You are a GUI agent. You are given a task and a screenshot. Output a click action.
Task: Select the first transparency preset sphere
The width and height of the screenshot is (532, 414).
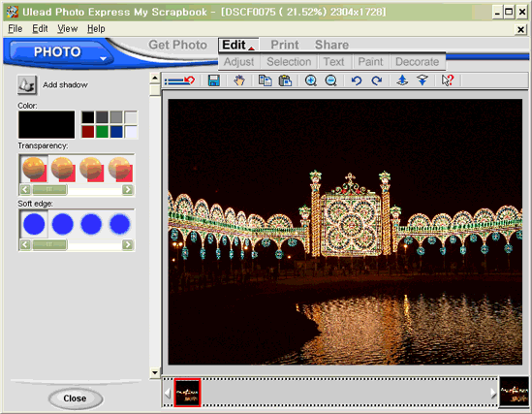point(34,169)
